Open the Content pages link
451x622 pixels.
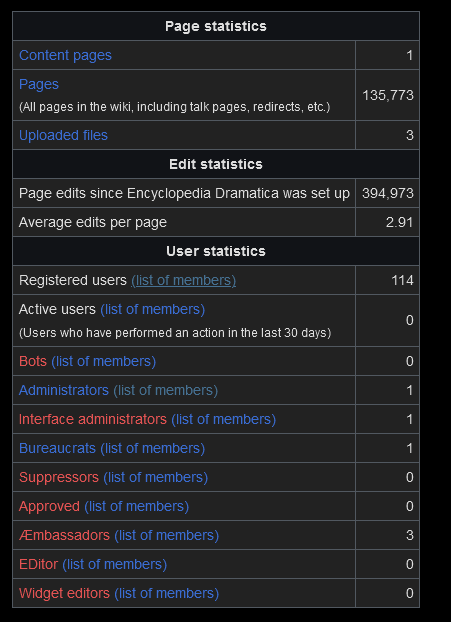[65, 56]
